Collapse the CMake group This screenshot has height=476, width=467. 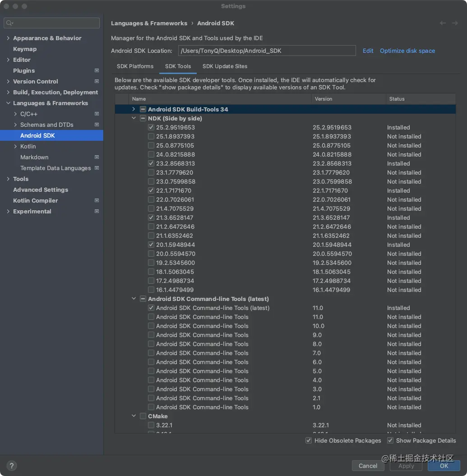tap(134, 416)
